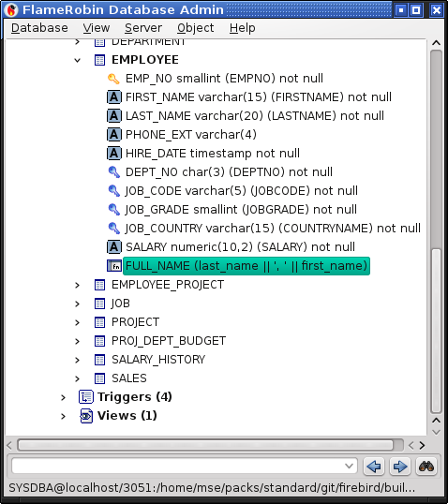Open the Object menu
448x504 pixels.
point(196,28)
